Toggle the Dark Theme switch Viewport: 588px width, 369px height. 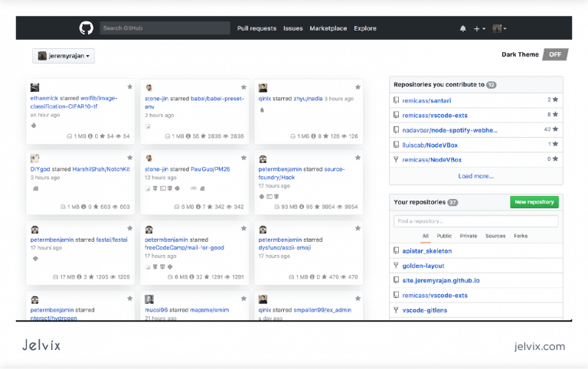(555, 54)
